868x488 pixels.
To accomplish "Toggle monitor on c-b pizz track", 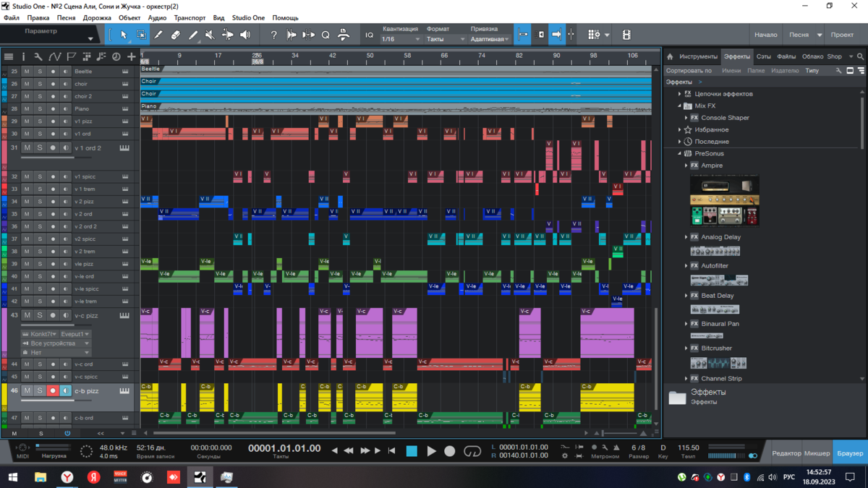I will 66,391.
